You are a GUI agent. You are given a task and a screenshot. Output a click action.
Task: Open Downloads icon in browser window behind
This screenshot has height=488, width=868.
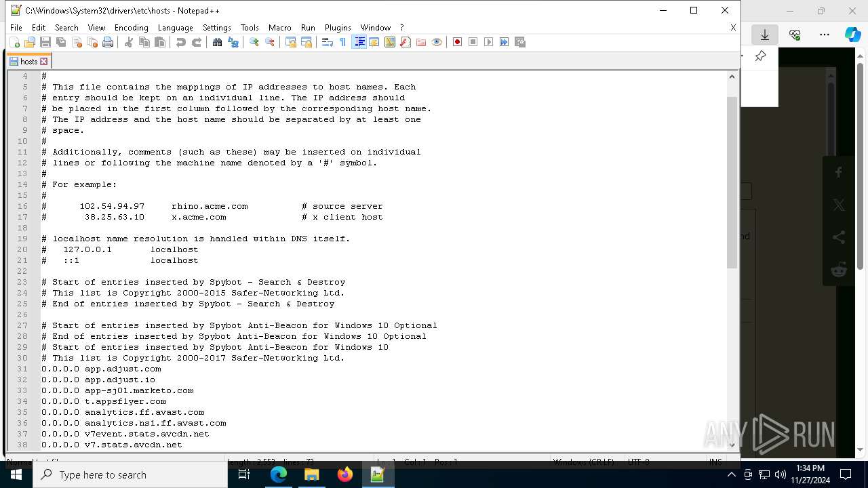click(765, 34)
